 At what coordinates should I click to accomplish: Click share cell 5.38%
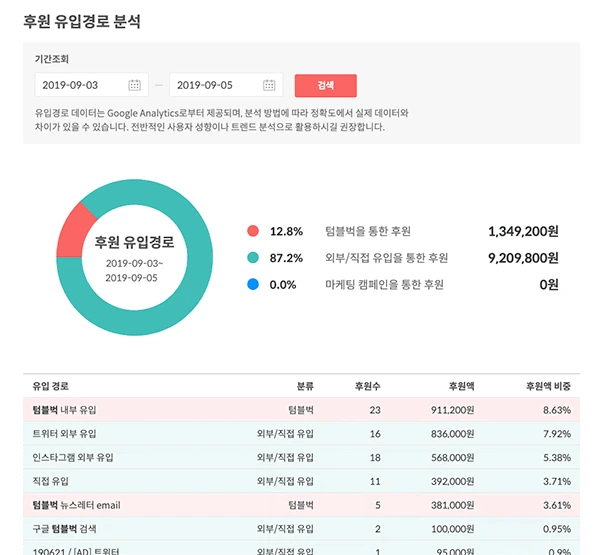click(x=557, y=457)
